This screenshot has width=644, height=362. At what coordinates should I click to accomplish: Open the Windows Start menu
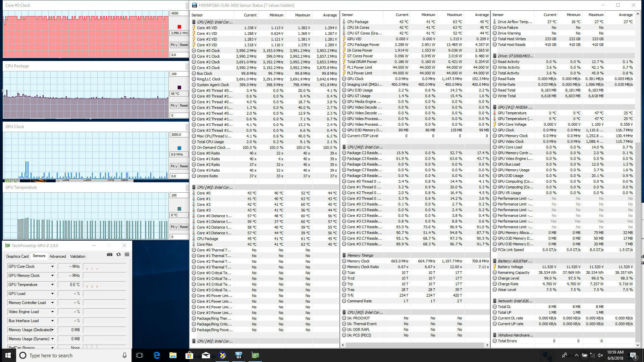(x=8, y=355)
